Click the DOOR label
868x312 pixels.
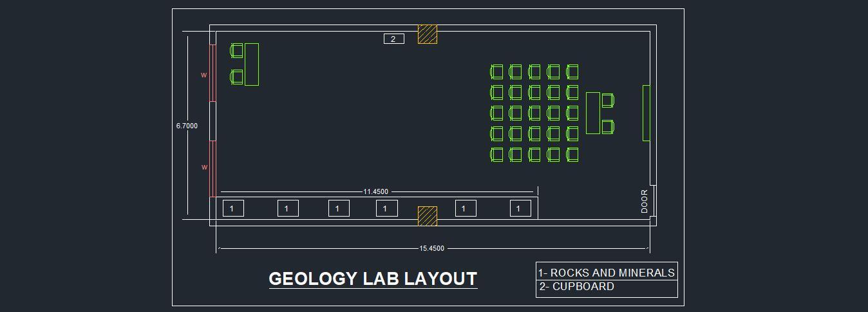[645, 201]
